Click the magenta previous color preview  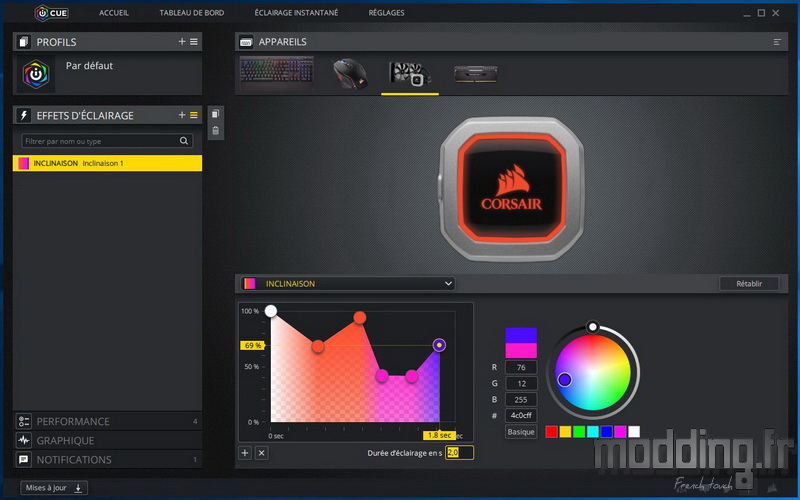coord(521,351)
